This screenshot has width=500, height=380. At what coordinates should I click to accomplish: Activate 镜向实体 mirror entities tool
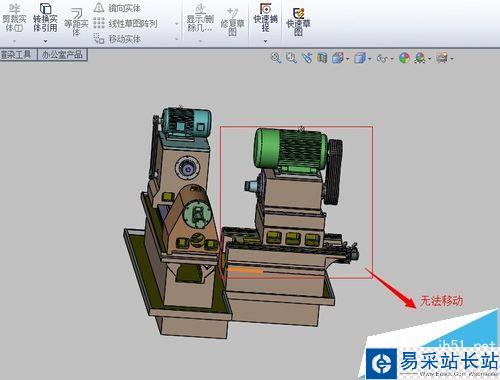[x=117, y=8]
